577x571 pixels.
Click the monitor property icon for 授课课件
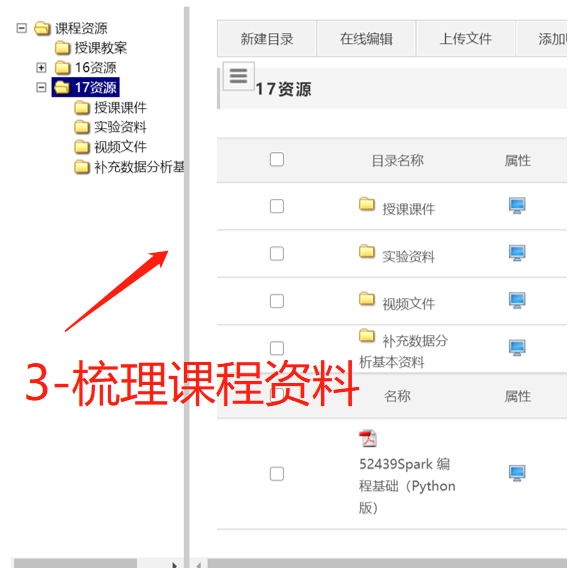point(517,206)
